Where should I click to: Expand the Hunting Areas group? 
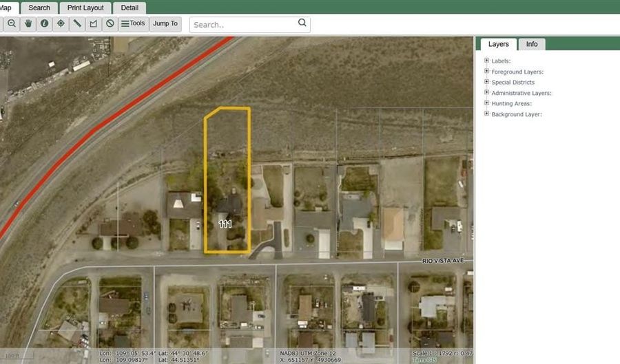[487, 103]
